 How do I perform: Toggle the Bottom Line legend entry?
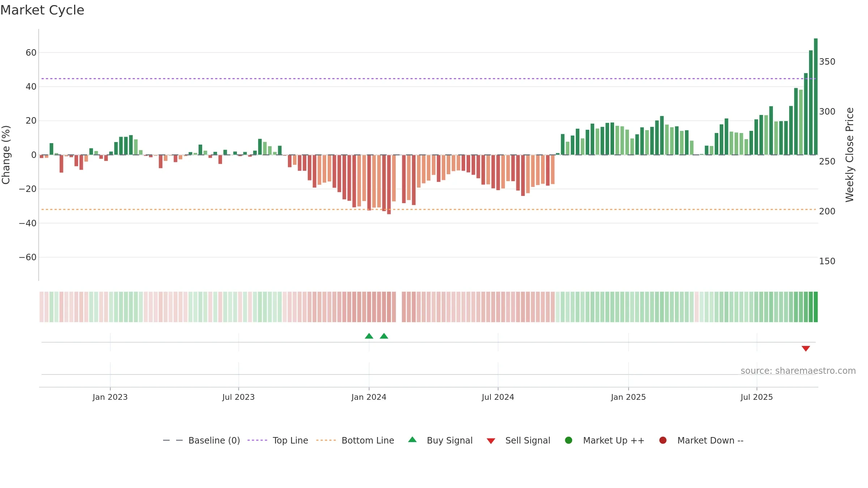point(355,440)
